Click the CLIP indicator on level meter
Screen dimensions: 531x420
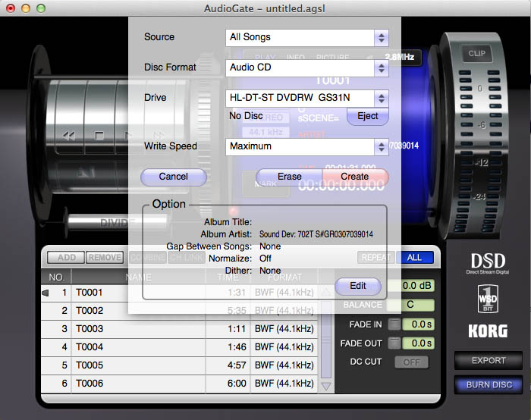coord(476,54)
